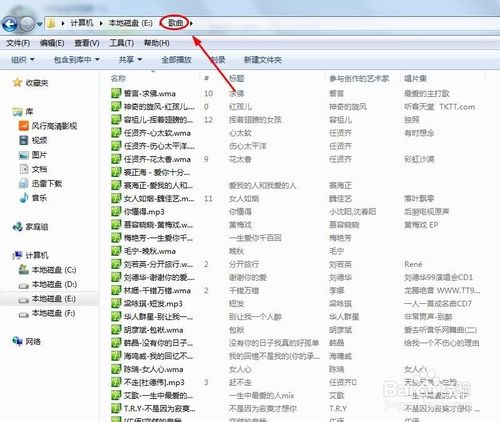This screenshot has height=422, width=500.
Task: Select 本地磁盘 (E:) in the navigation pane
Action: pos(54,299)
